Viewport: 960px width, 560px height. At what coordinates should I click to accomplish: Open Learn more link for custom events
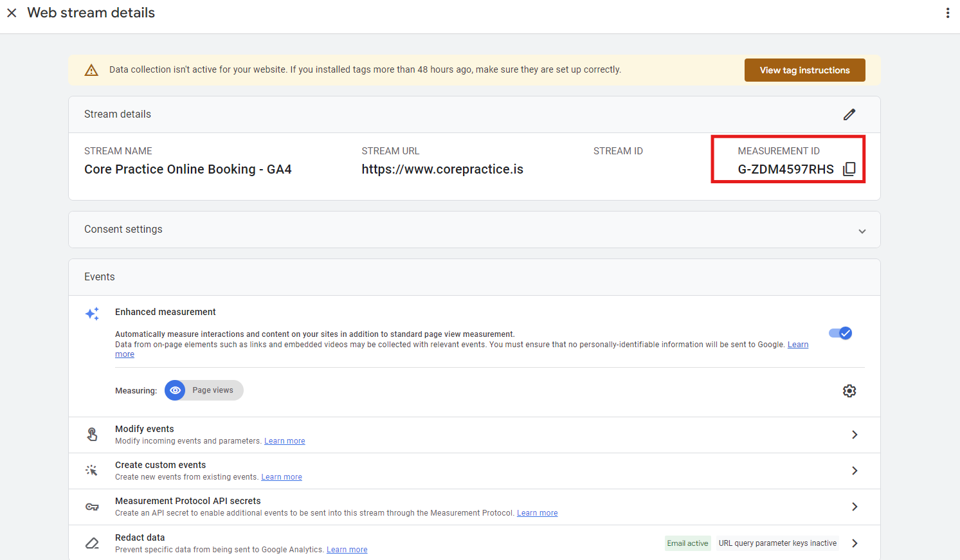(x=282, y=477)
